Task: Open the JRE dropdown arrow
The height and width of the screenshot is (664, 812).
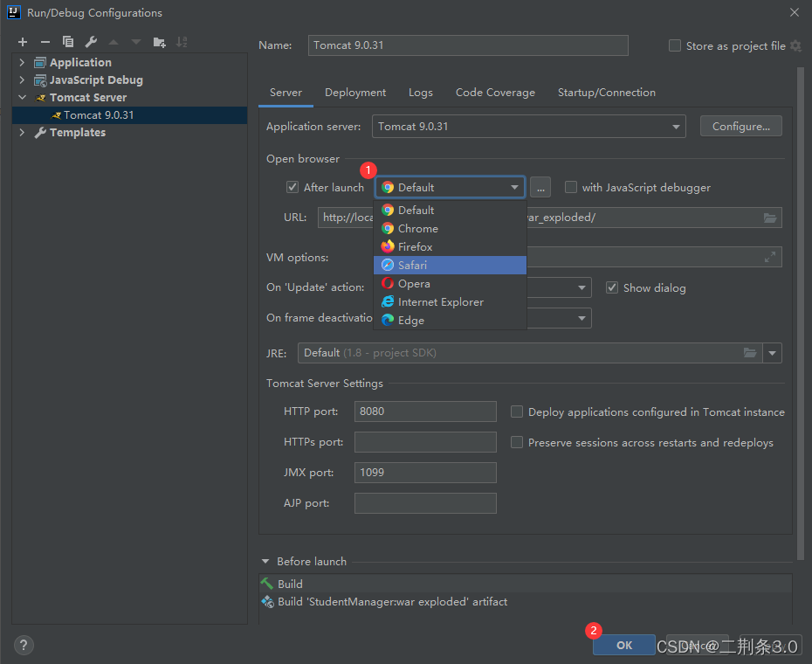Action: (x=772, y=353)
